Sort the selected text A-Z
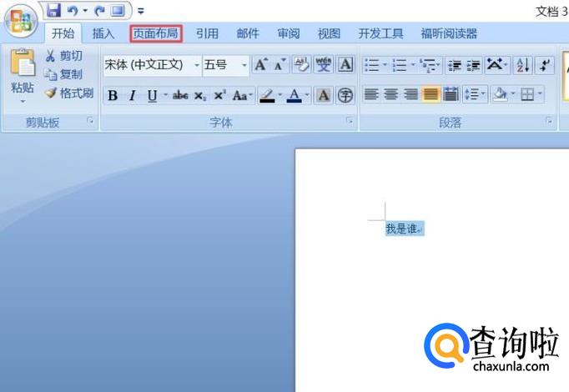 pyautogui.click(x=522, y=65)
